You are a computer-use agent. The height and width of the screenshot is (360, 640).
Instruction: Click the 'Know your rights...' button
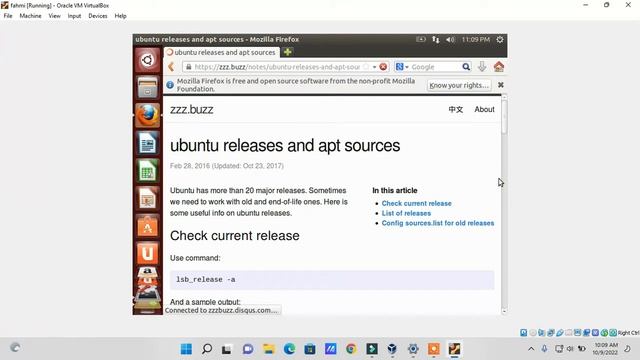click(459, 85)
